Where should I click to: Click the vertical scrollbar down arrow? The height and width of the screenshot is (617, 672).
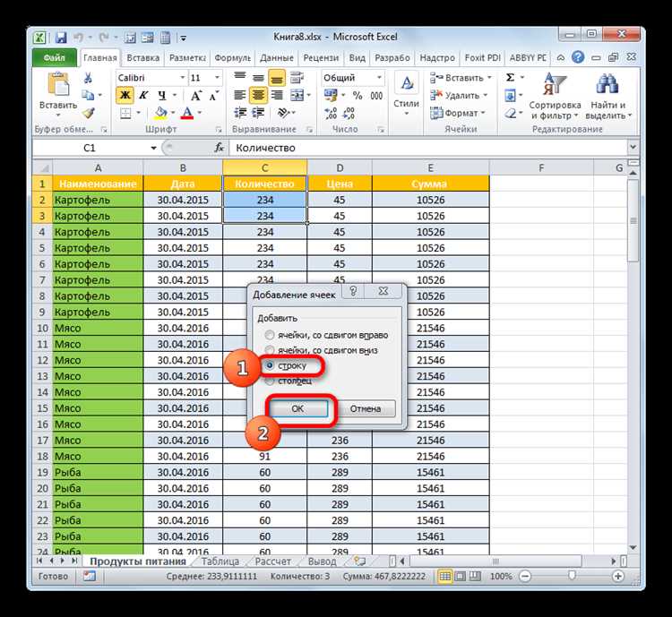[633, 547]
